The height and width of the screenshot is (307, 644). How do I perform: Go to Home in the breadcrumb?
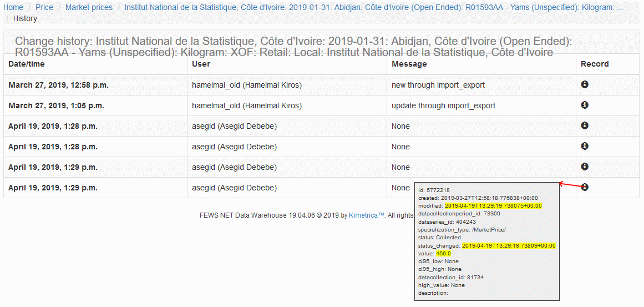click(x=13, y=7)
